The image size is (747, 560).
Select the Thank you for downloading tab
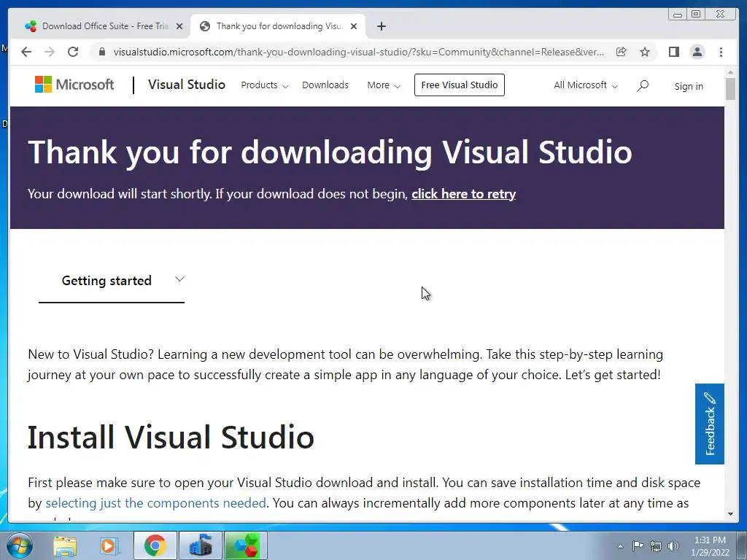coord(278,26)
